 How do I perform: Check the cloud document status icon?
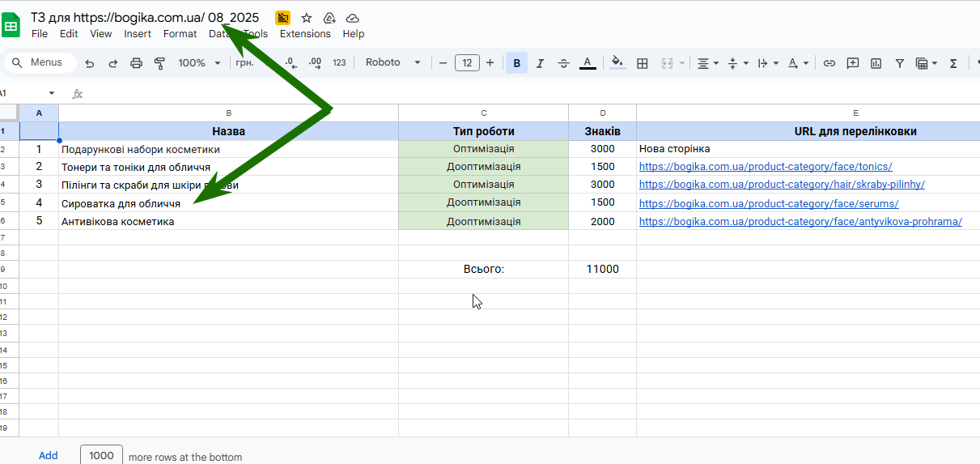coord(352,18)
